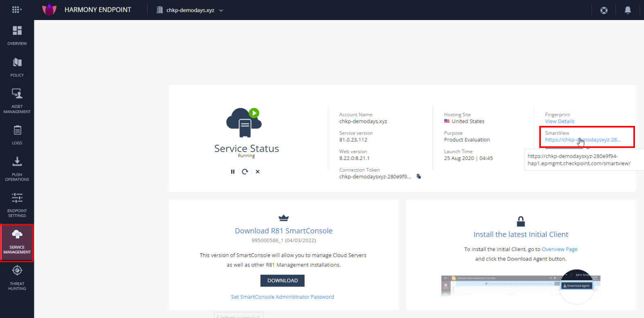Open Policy in the sidebar
644x318 pixels.
pos(17,67)
